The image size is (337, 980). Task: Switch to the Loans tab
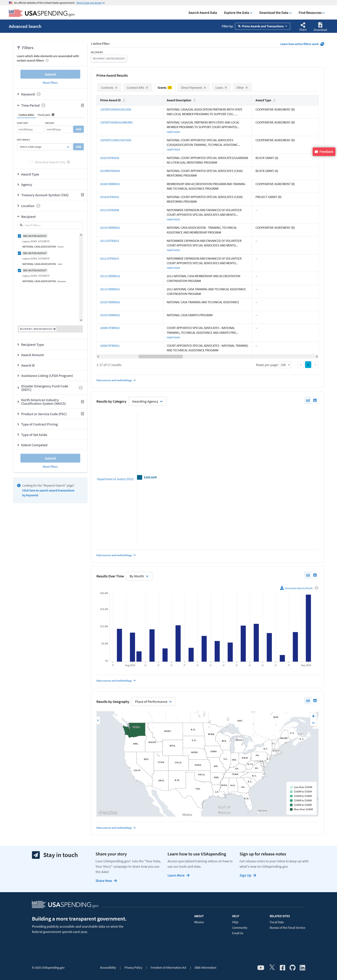coord(221,87)
